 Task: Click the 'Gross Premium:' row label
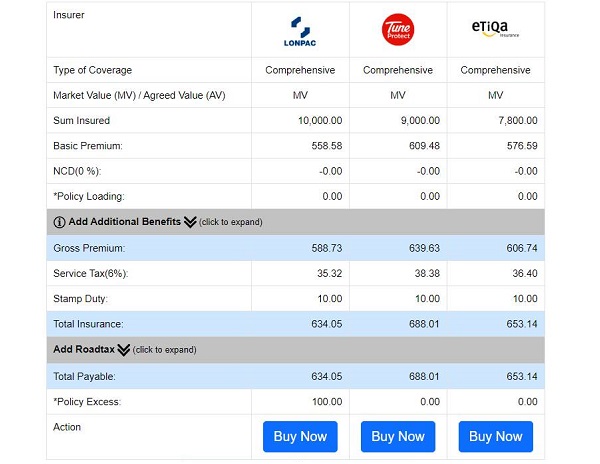click(89, 248)
